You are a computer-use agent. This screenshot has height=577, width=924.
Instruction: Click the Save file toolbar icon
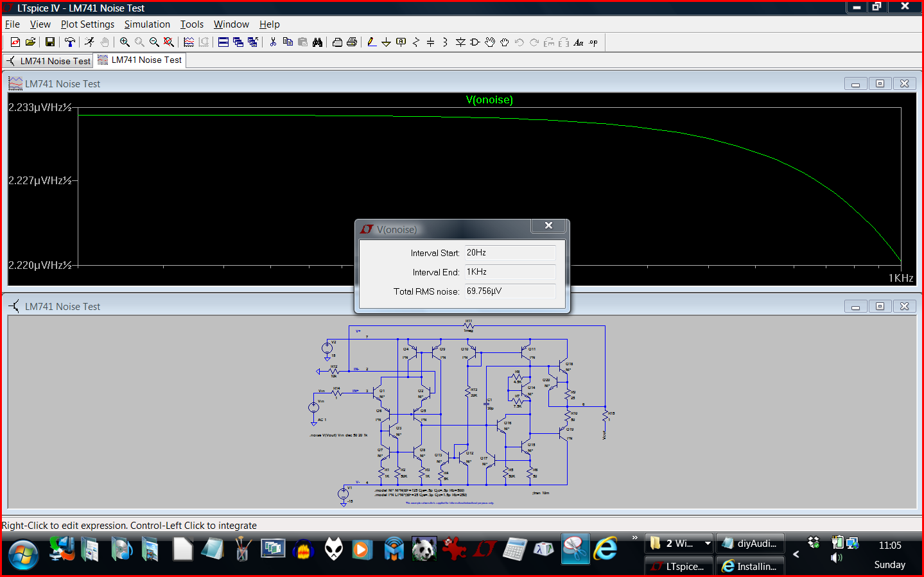coord(49,42)
